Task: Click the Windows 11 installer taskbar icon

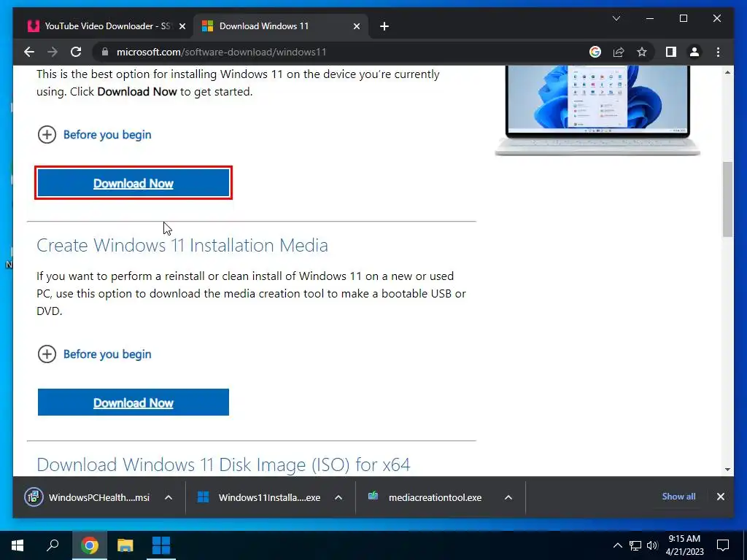Action: [161, 545]
